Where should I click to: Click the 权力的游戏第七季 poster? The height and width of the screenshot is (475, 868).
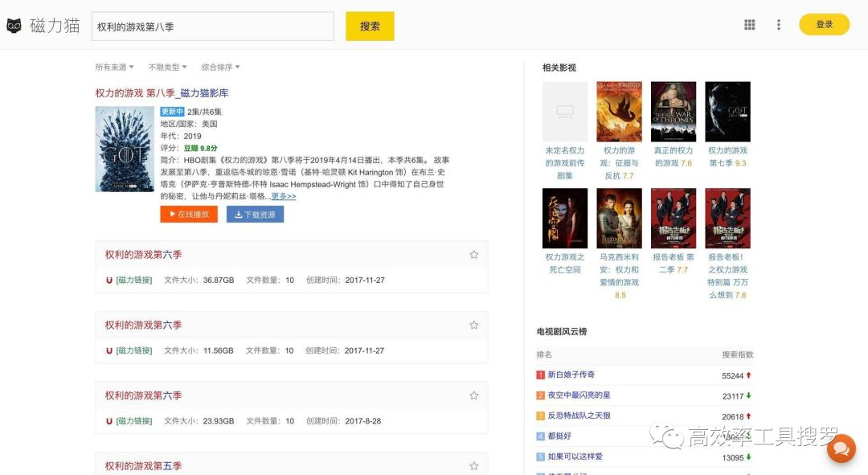pos(727,112)
